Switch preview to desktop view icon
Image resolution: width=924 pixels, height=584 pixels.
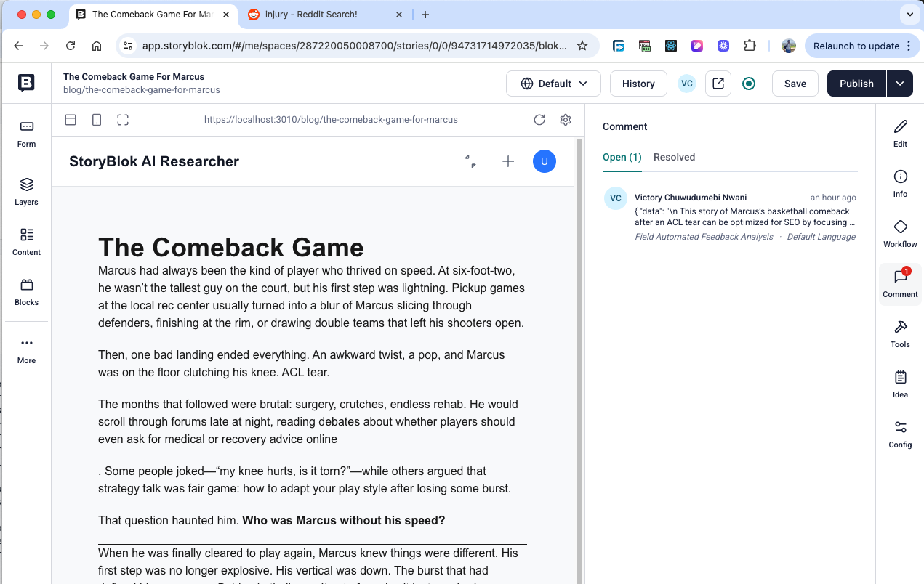pos(71,120)
